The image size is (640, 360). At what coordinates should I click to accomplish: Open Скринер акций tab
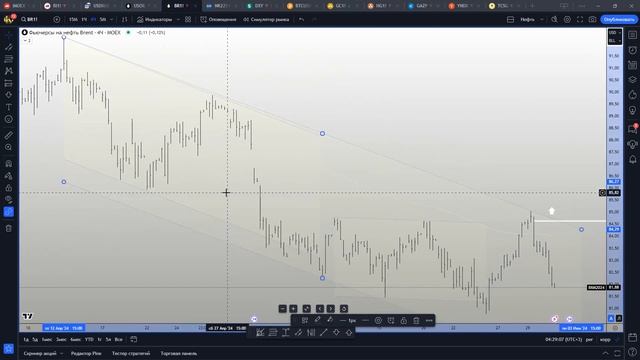point(40,353)
